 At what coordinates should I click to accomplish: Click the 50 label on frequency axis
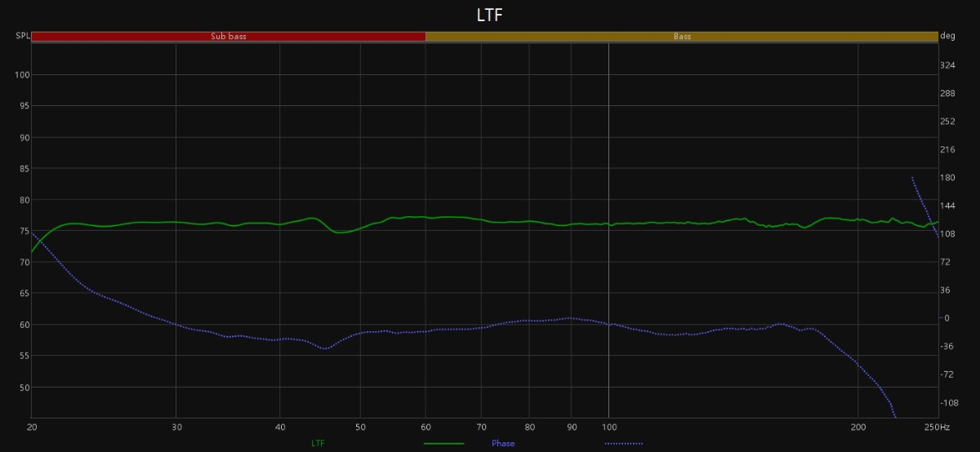(360, 427)
